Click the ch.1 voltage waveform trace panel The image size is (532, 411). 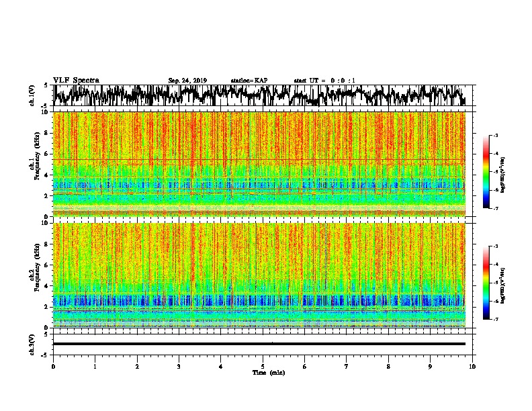[x=262, y=95]
